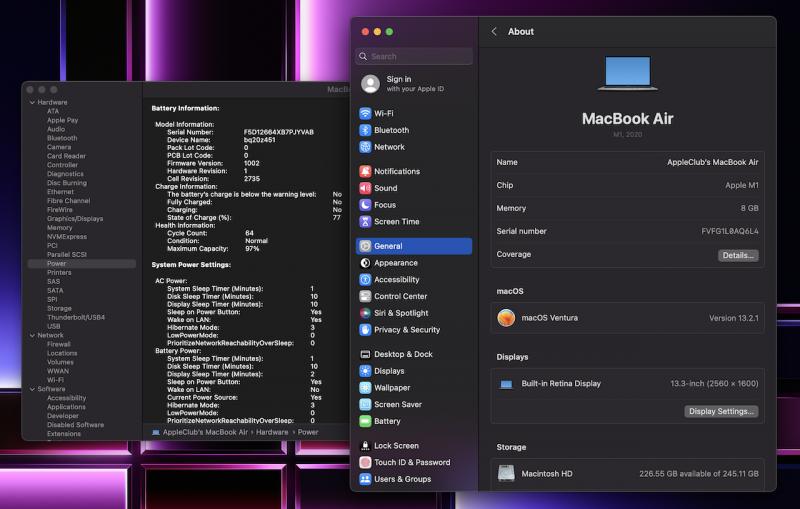Collapse the Network tree section

(32, 336)
